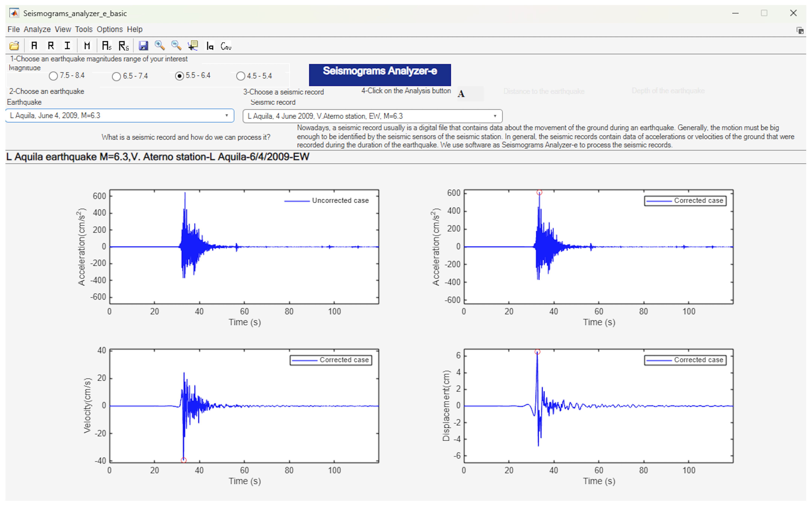Open the View menu
This screenshot has width=812, height=506.
point(63,29)
